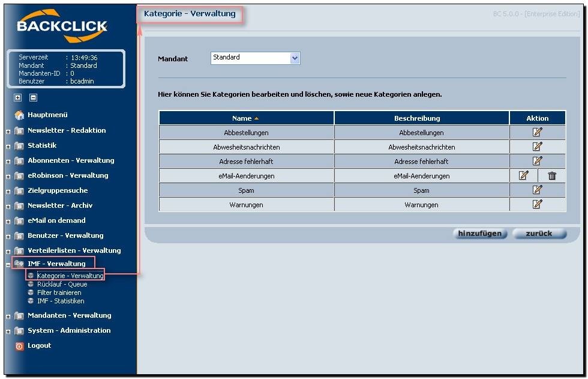This screenshot has height=379, width=588.
Task: Sort table by the Name column header
Action: click(x=246, y=118)
